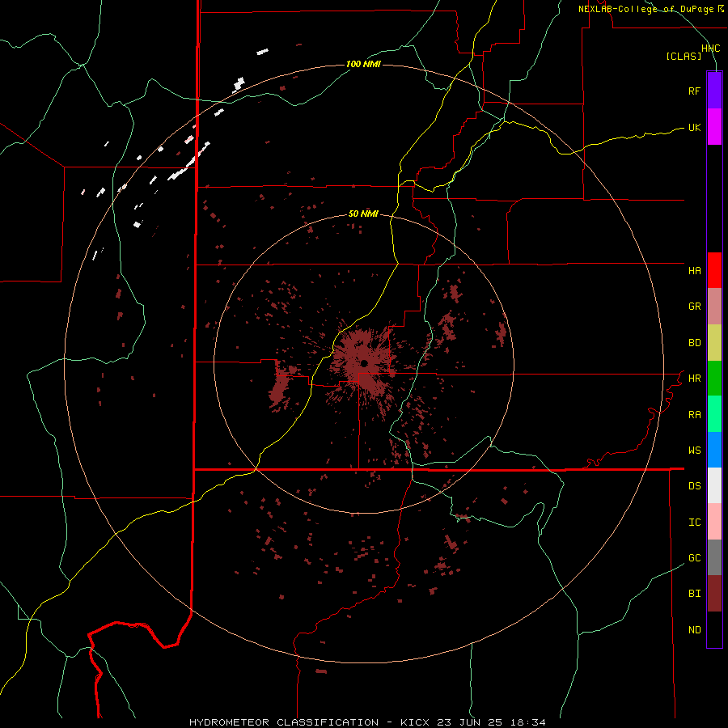Click the HR dark green legend swatch
The width and height of the screenshot is (728, 728).
pos(714,379)
